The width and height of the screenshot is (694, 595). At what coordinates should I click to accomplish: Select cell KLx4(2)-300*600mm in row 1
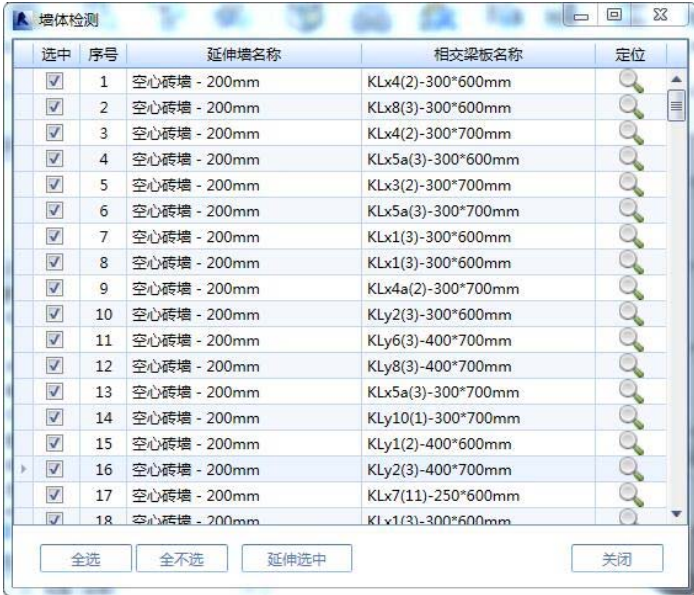tap(478, 82)
